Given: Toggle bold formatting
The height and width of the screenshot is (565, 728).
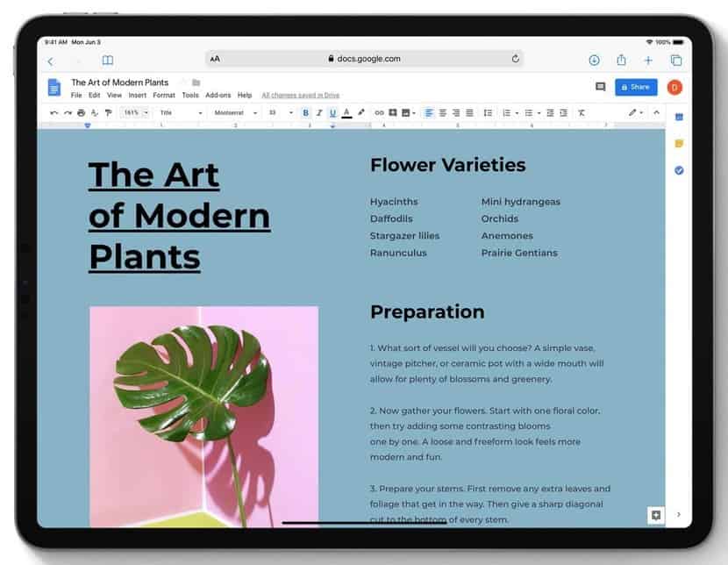Looking at the screenshot, I should tap(305, 112).
